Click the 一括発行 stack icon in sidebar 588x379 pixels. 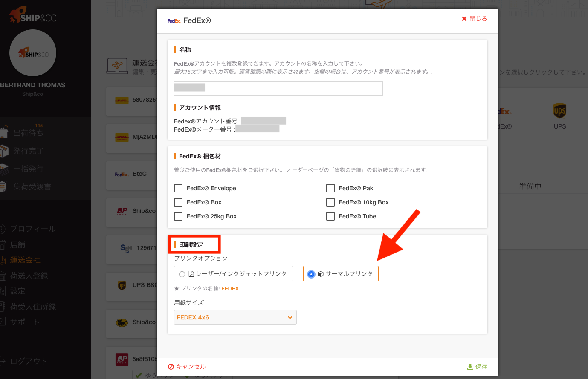[4, 169]
